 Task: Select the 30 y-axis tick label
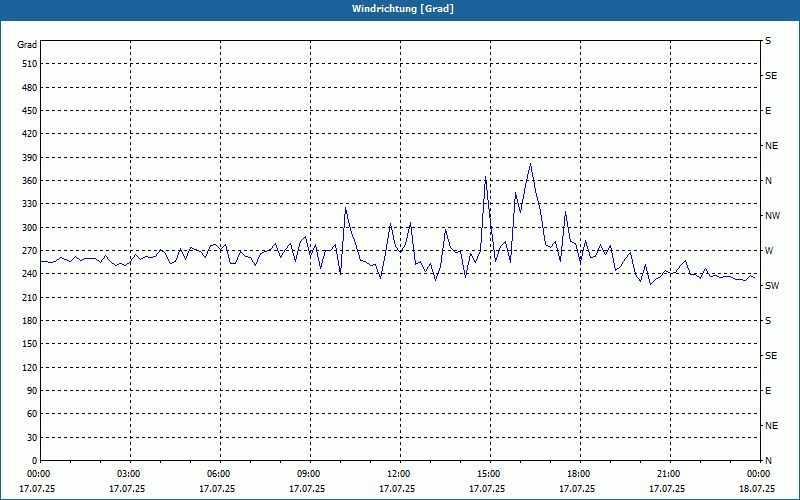33,438
